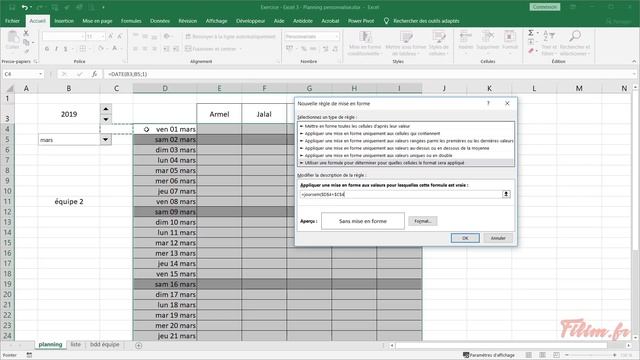
Task: Click cell 'sam 09 mars'
Action: pyautogui.click(x=165, y=212)
